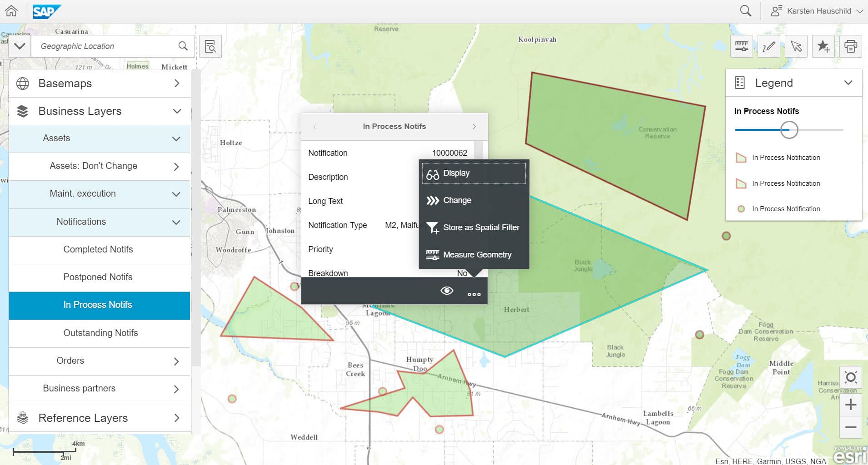Zoom in on the map
Screen dimensions: 868x465
pyautogui.click(x=850, y=405)
